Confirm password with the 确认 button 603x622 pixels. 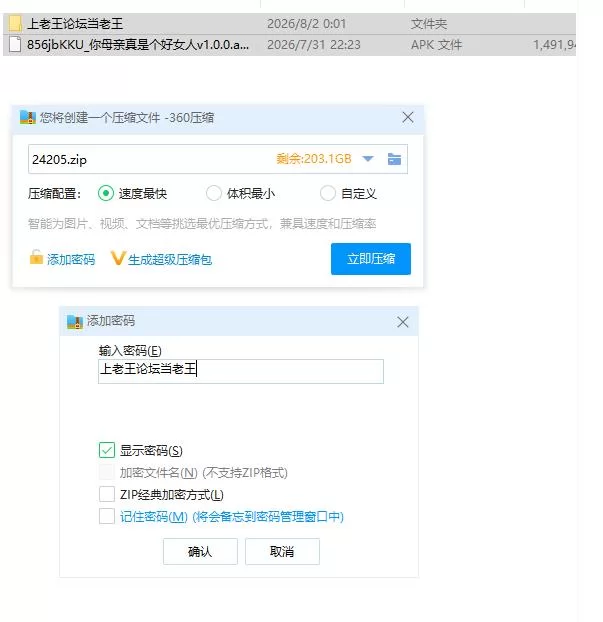200,551
